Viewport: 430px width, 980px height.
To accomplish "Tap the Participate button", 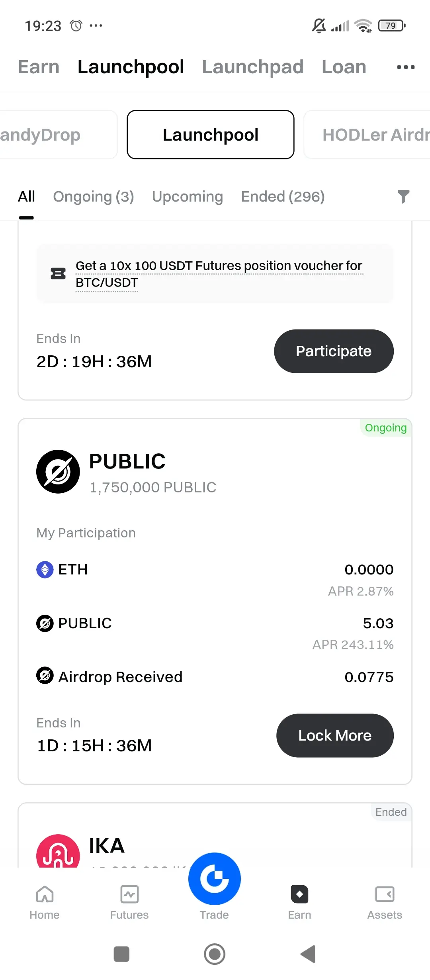I will point(334,351).
